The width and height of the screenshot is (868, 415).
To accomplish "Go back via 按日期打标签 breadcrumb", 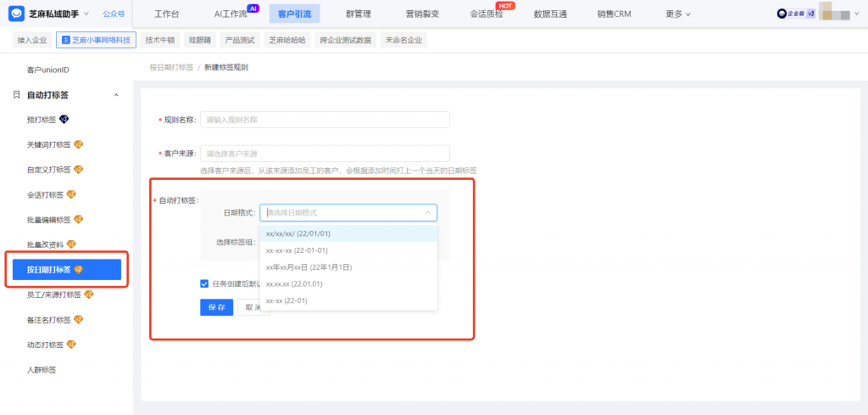I will pyautogui.click(x=171, y=67).
